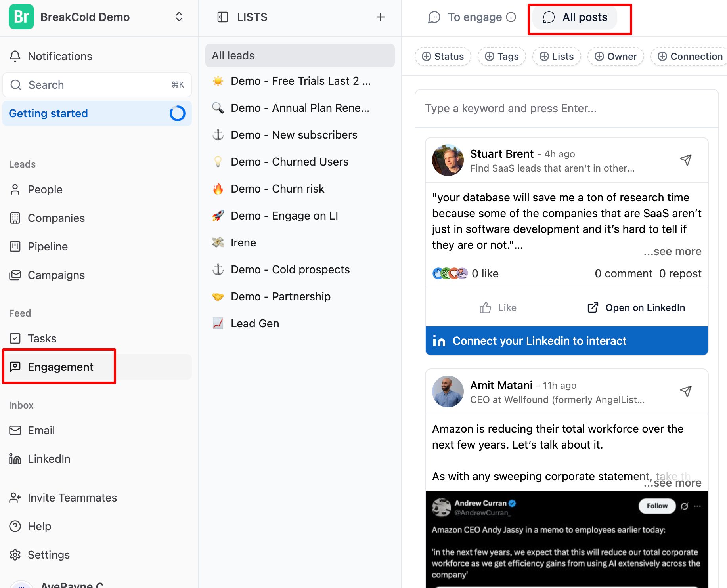The width and height of the screenshot is (727, 588).
Task: Select Engagement in the sidebar
Action: (x=97, y=367)
